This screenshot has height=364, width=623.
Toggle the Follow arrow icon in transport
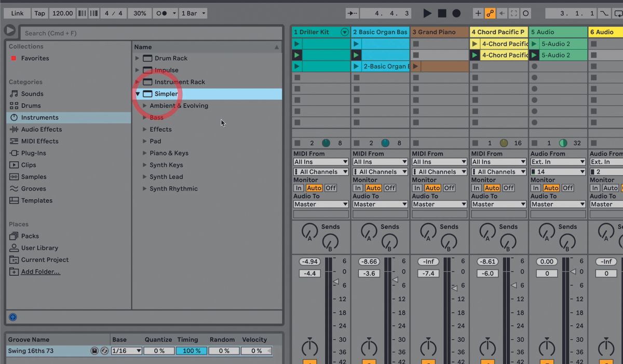(x=353, y=13)
